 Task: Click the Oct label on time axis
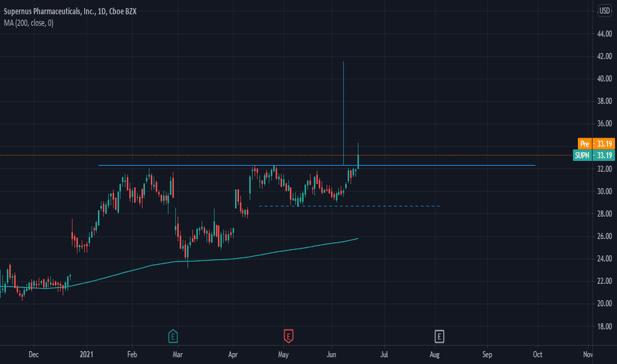pyautogui.click(x=538, y=355)
